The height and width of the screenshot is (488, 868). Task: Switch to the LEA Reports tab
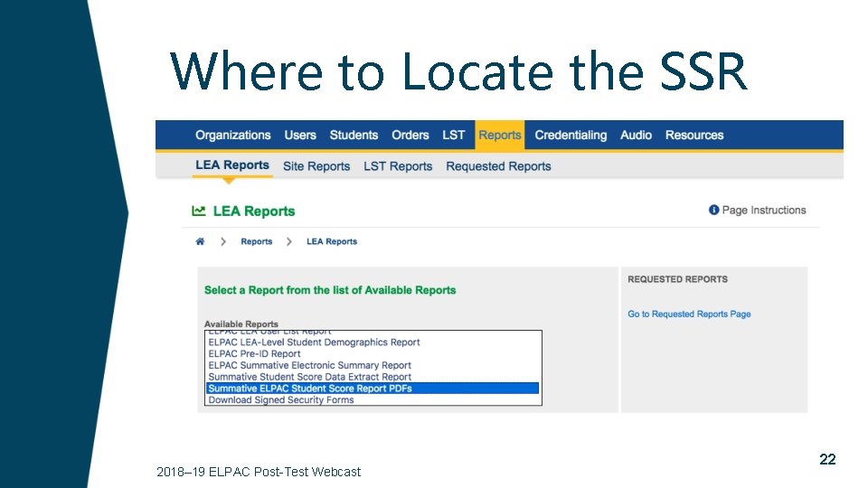click(x=232, y=164)
